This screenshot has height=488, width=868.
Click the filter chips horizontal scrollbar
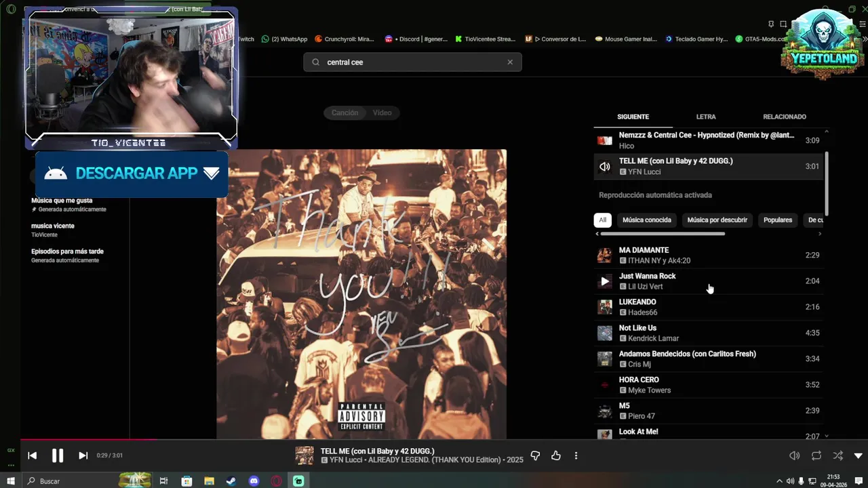pos(663,234)
